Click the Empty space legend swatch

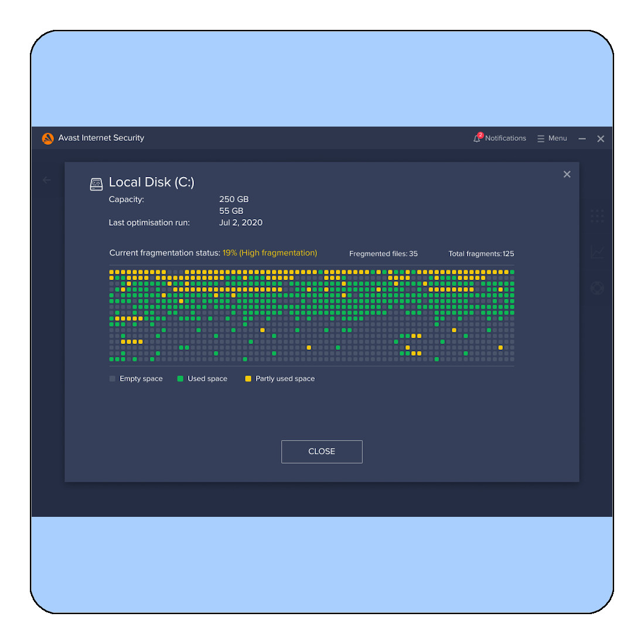(x=112, y=379)
